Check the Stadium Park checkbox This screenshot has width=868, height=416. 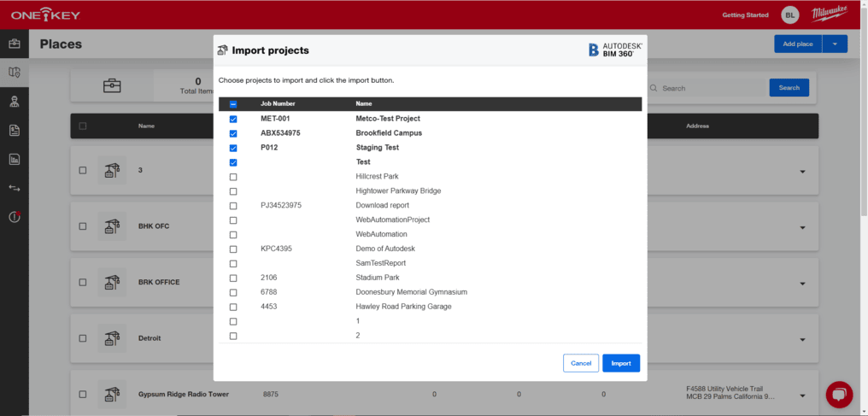[233, 278]
